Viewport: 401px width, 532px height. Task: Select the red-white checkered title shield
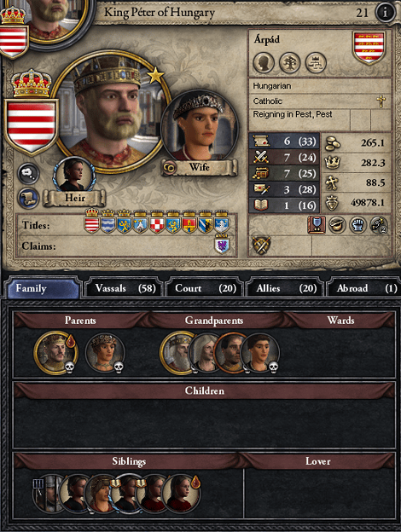point(157,223)
